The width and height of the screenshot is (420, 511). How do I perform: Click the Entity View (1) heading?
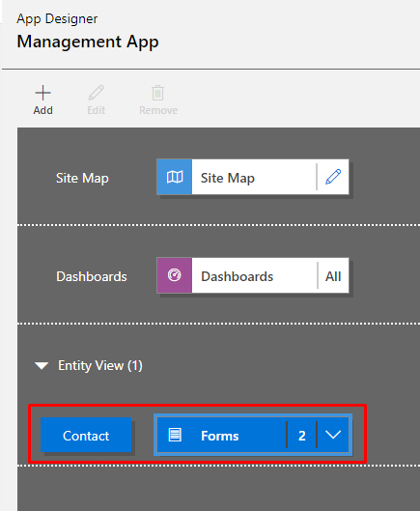[100, 366]
